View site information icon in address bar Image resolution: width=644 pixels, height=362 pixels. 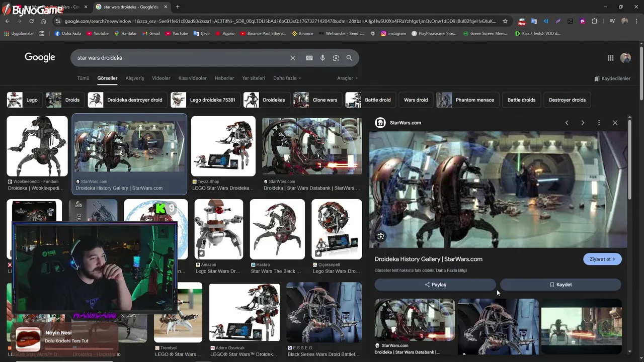[58, 21]
